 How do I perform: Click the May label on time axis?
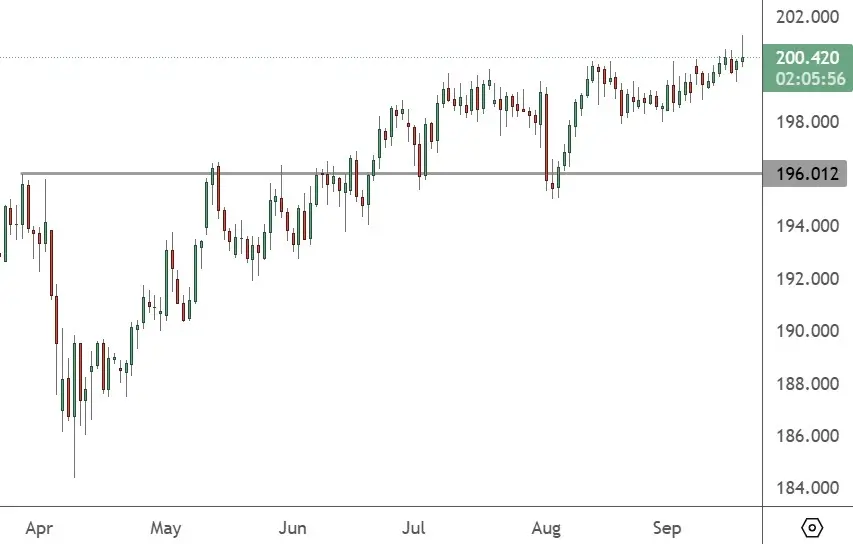(166, 526)
